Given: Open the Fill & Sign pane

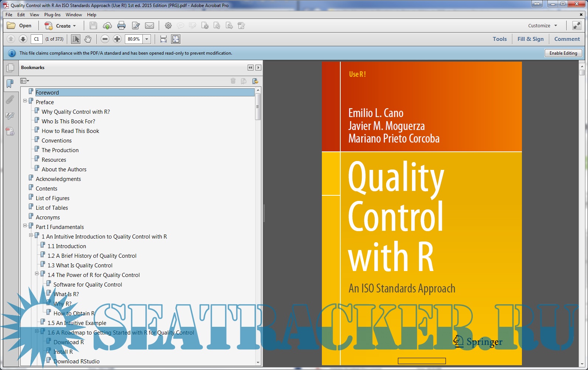Looking at the screenshot, I should (530, 39).
